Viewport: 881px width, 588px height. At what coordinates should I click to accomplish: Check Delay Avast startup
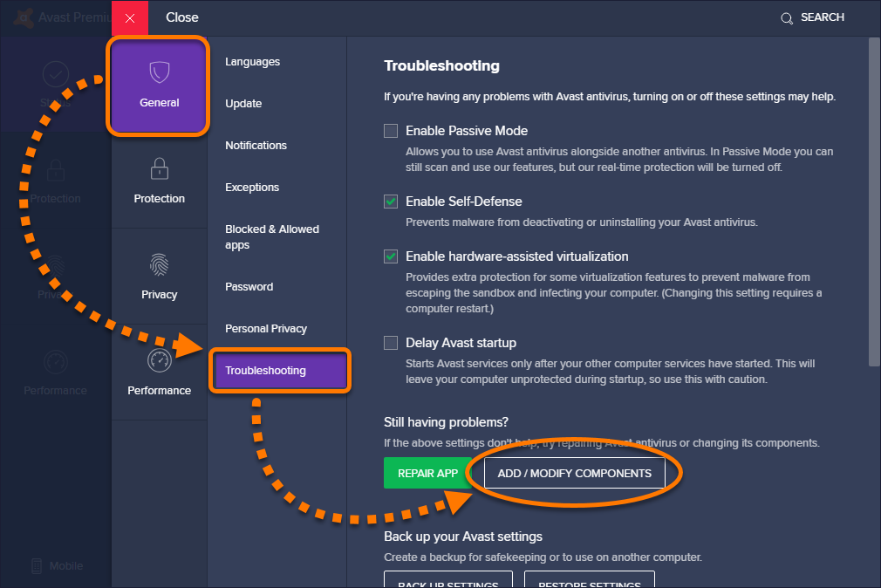tap(391, 343)
